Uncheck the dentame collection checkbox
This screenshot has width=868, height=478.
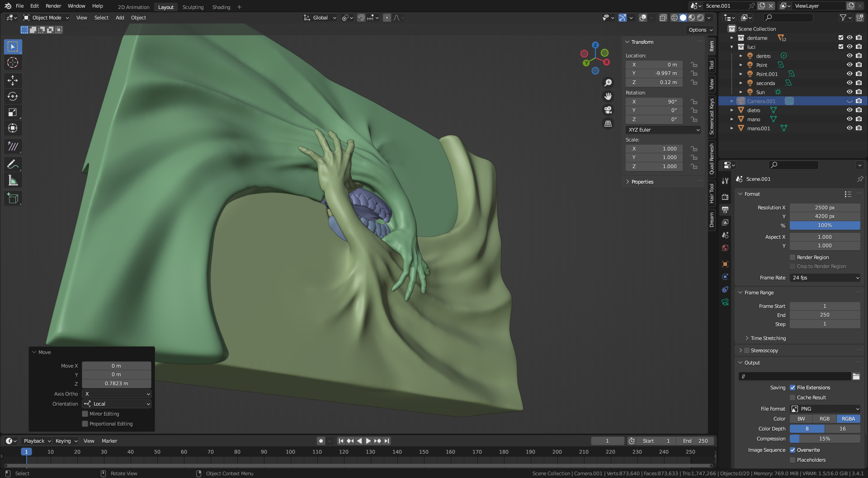841,38
